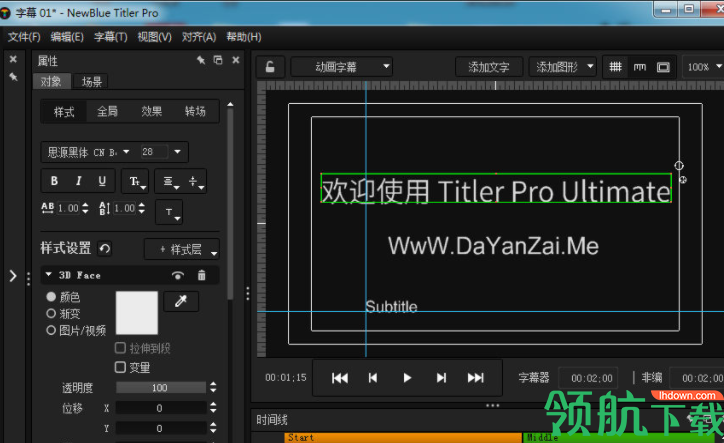The width and height of the screenshot is (724, 443).
Task: Open the vertical alignment menu
Action: click(196, 182)
